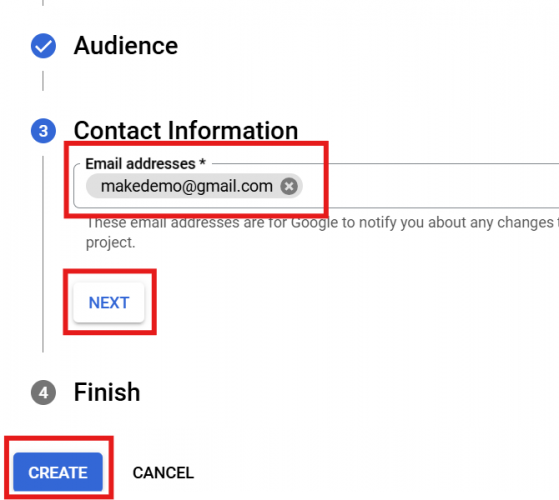Remove makedemo@gmail.com using the chip's x icon
This screenshot has width=559, height=500.
(289, 186)
